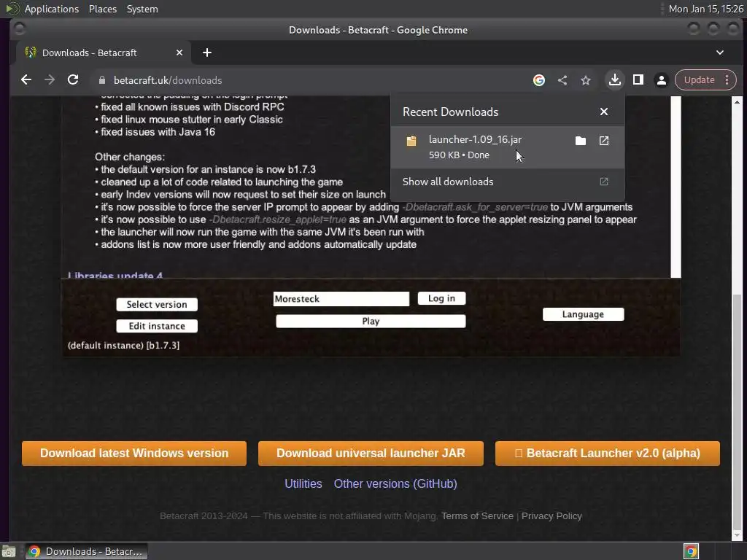Viewport: 747px width, 560px height.
Task: Click the Log in launcher button
Action: click(441, 298)
